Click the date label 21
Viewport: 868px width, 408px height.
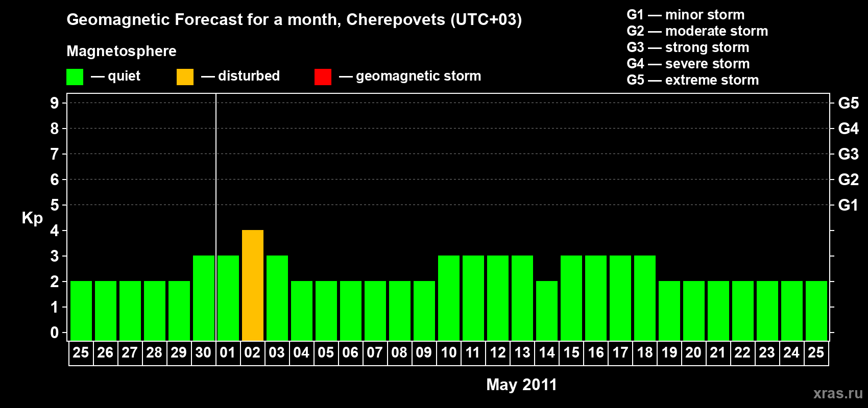718,353
